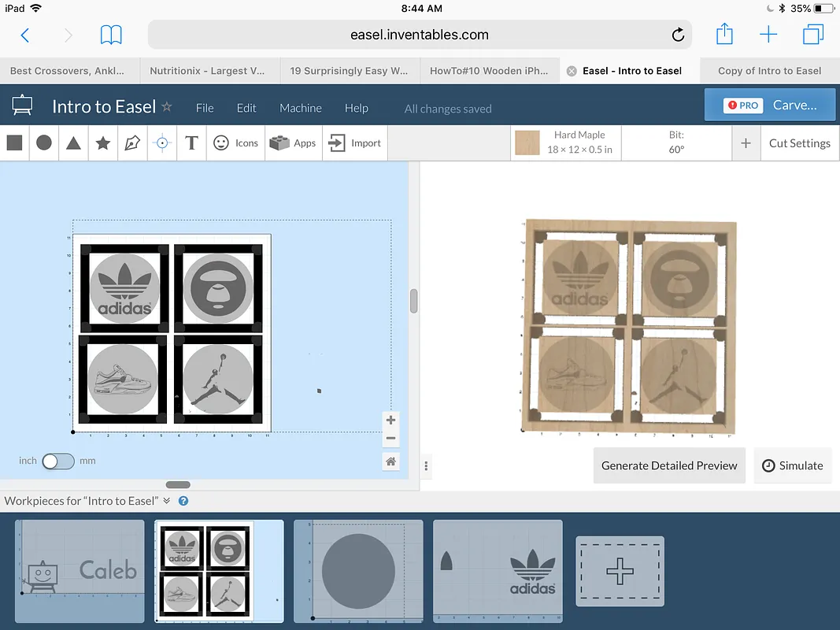Image resolution: width=840 pixels, height=630 pixels.
Task: Select the Jordan jumpman design on canvas
Action: coord(218,380)
